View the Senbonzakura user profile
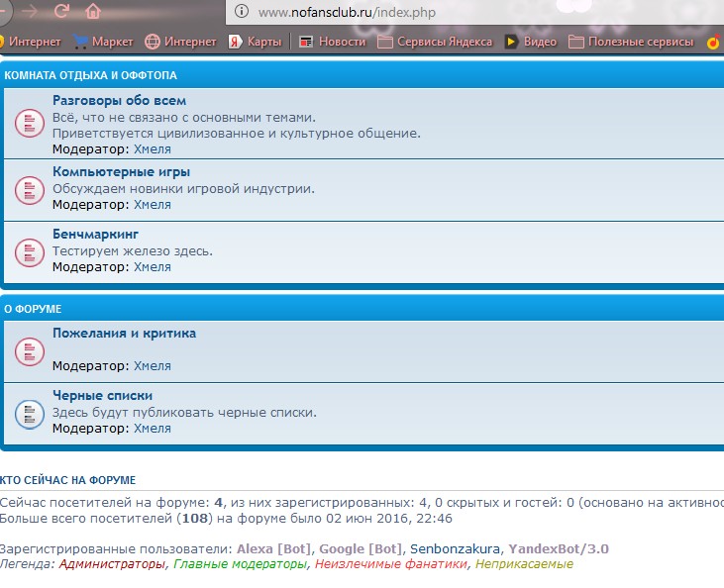Screen dimensions: 724x588 [x=456, y=548]
